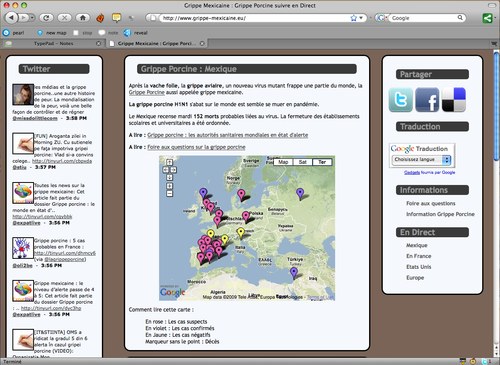Image resolution: width=500 pixels, height=365 pixels.
Task: Open the En France link
Action: point(419,256)
